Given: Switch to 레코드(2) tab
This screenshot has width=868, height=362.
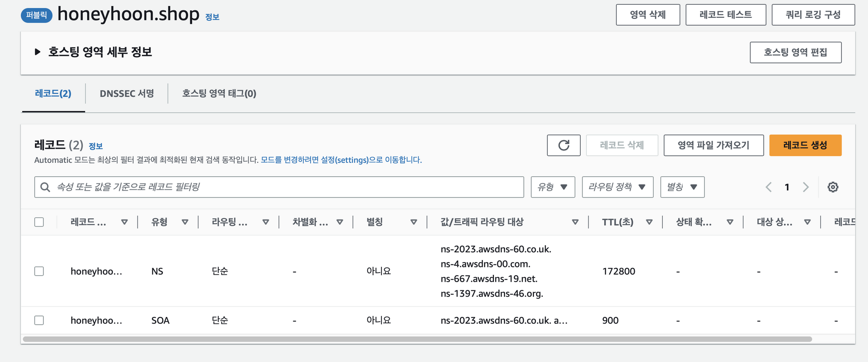Looking at the screenshot, I should tap(53, 94).
